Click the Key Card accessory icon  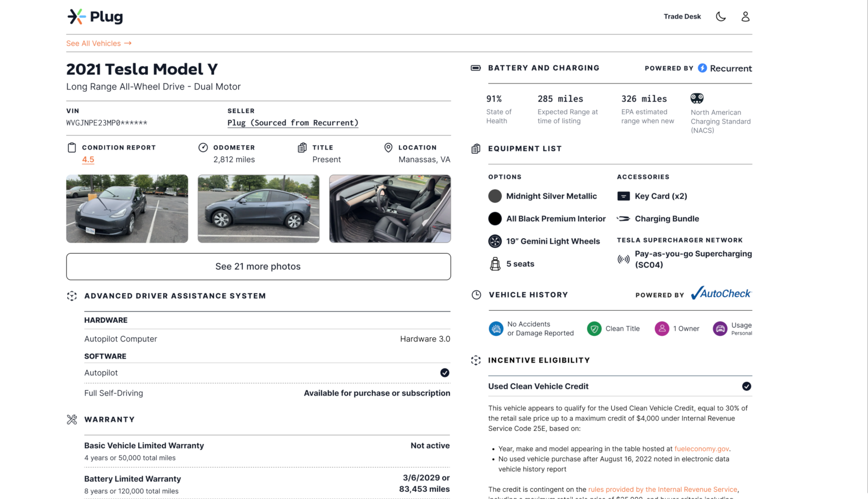624,196
